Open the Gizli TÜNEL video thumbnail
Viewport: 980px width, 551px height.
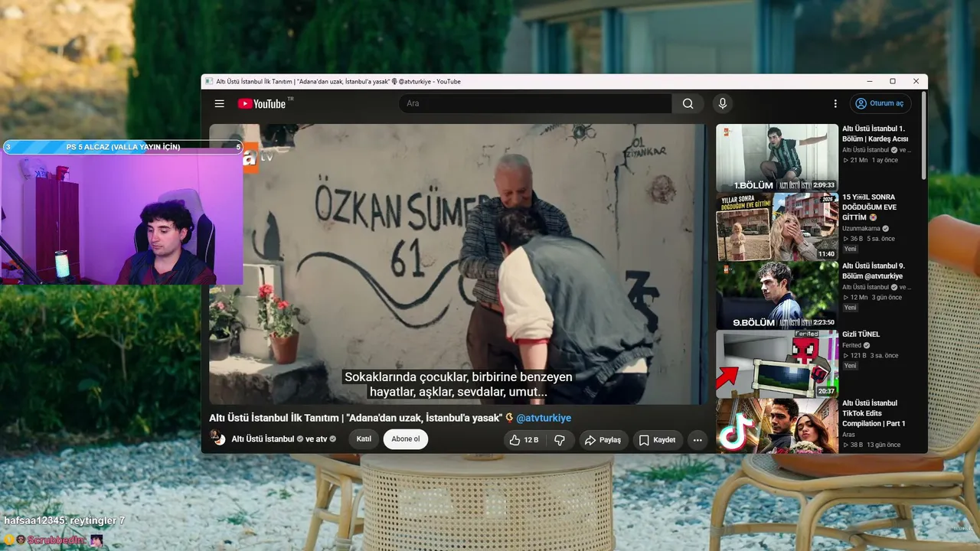(x=776, y=364)
